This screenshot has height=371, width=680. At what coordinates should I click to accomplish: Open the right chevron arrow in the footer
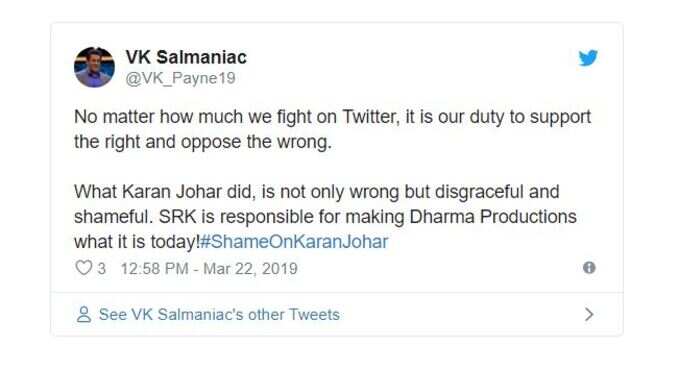coord(588,314)
